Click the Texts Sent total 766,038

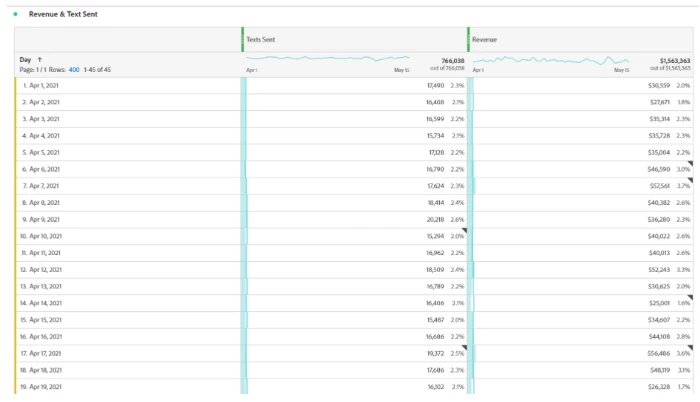(453, 61)
